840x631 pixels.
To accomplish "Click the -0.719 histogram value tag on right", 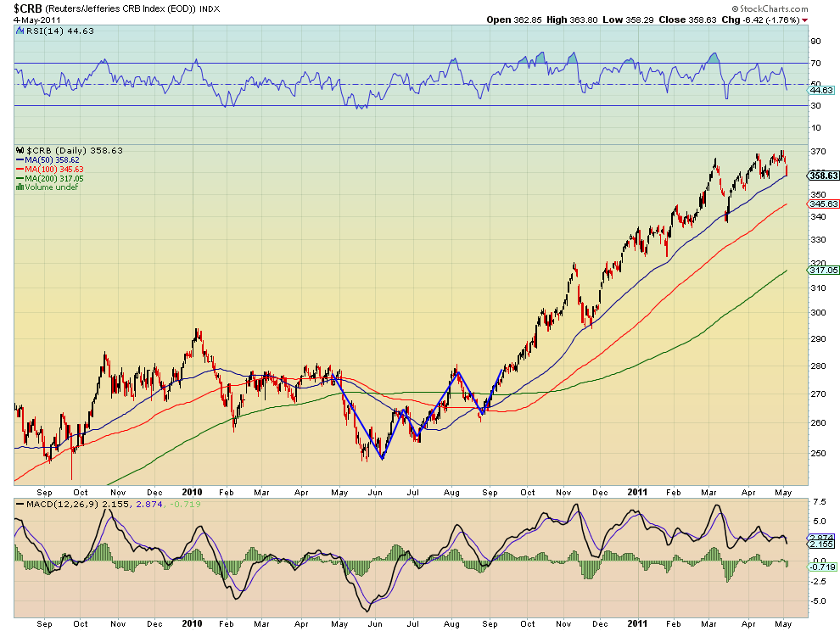I will coord(822,567).
